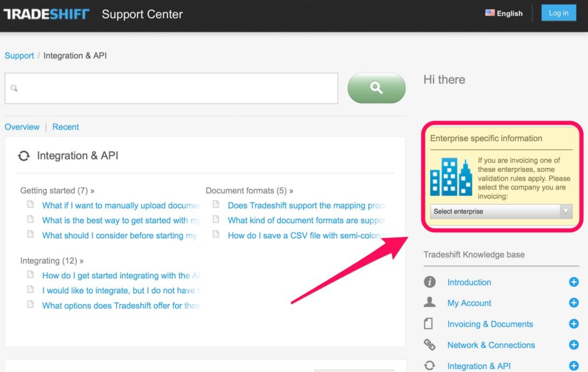Click the US flag language icon
Screen dimensions: 588x372
(x=490, y=13)
